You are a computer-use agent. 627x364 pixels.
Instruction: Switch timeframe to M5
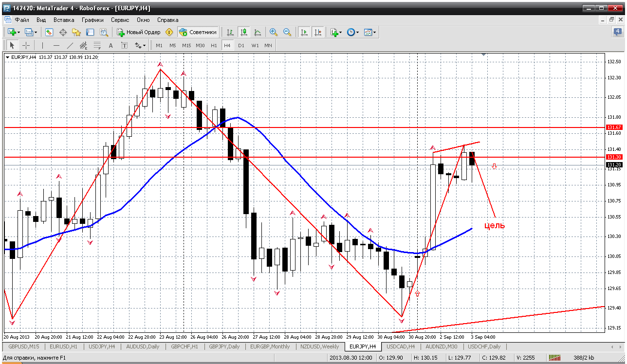coord(173,45)
